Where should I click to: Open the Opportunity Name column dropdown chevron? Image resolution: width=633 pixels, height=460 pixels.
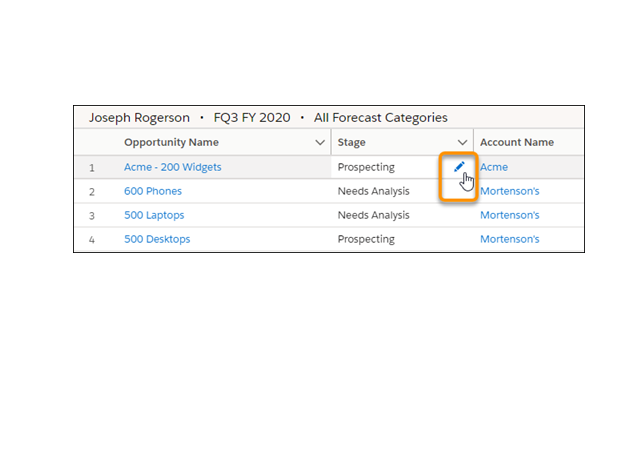(x=318, y=143)
